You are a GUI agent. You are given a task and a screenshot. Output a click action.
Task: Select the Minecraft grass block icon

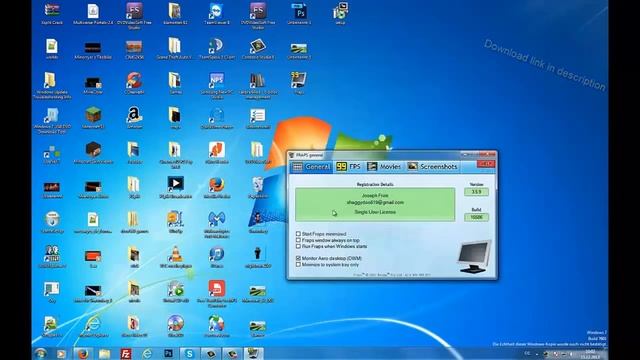pyautogui.click(x=93, y=118)
